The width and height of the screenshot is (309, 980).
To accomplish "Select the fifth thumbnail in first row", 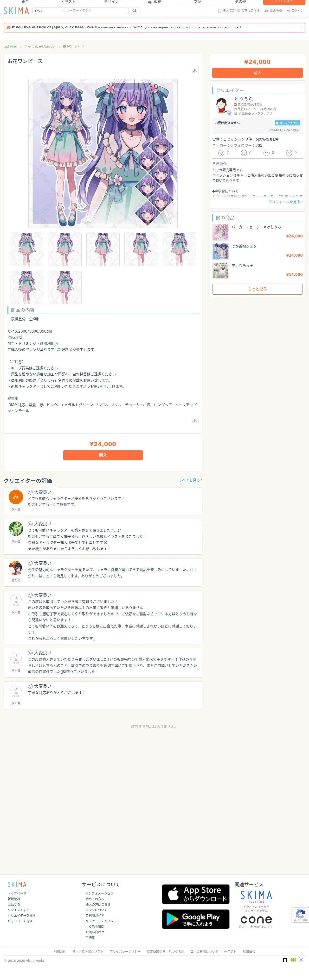I will click(180, 249).
